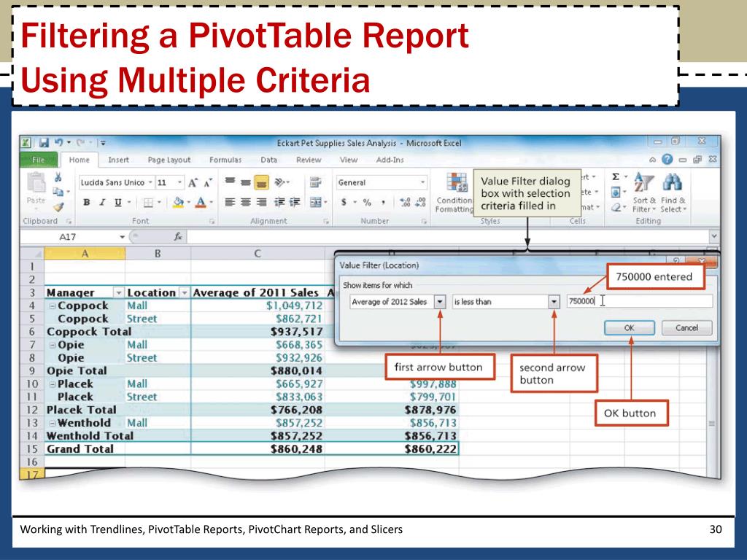Click the Wrap Text icon
747x560 pixels.
click(315, 182)
